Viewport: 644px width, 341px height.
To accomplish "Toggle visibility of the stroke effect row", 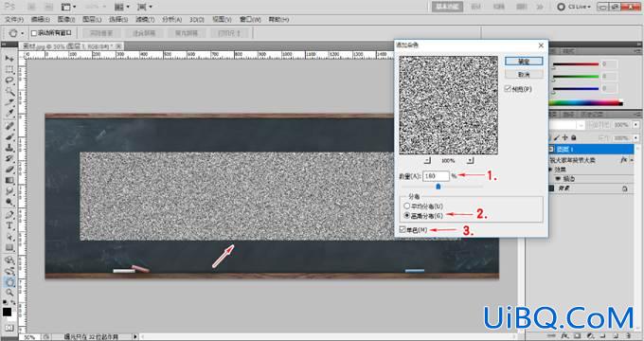I will [x=558, y=179].
